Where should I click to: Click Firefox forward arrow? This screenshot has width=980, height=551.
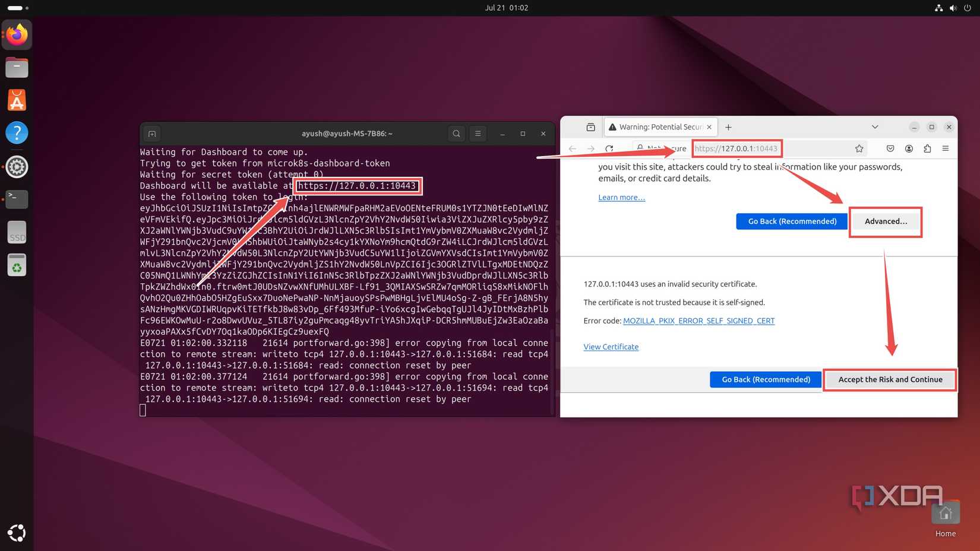tap(590, 148)
